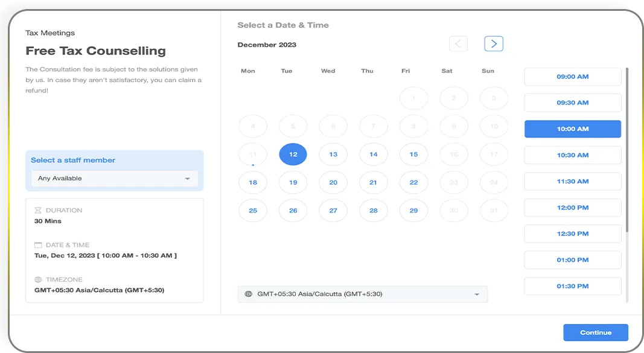Open the GMT+05:30 Asia/Calcutta timezone dropdown
Viewport: 644px width, 353px height.
point(362,294)
